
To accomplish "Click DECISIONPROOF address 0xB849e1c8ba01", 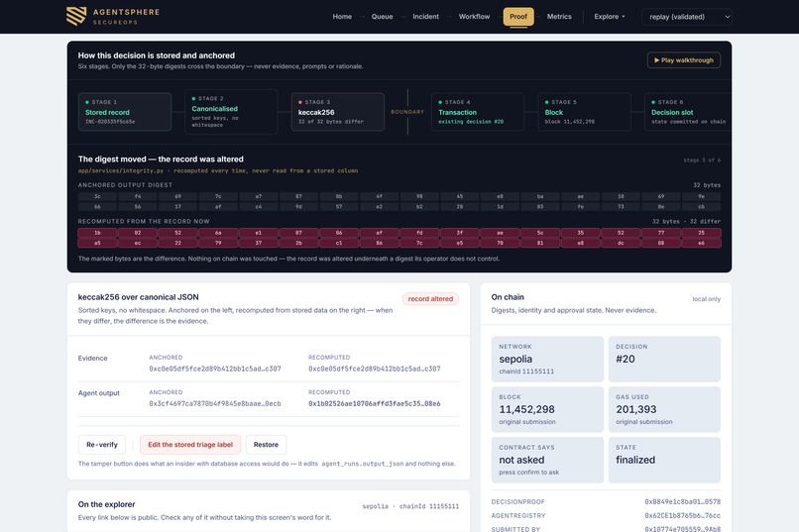I will click(x=682, y=502).
